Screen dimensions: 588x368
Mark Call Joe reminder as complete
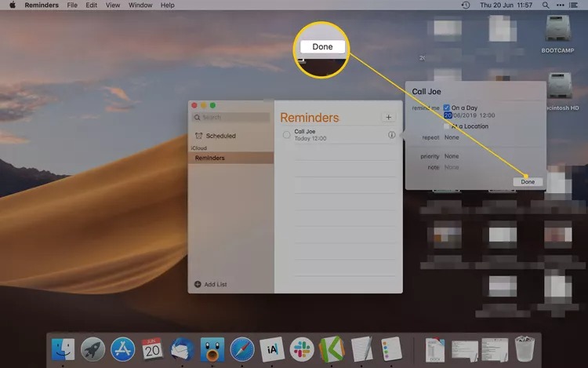point(286,135)
